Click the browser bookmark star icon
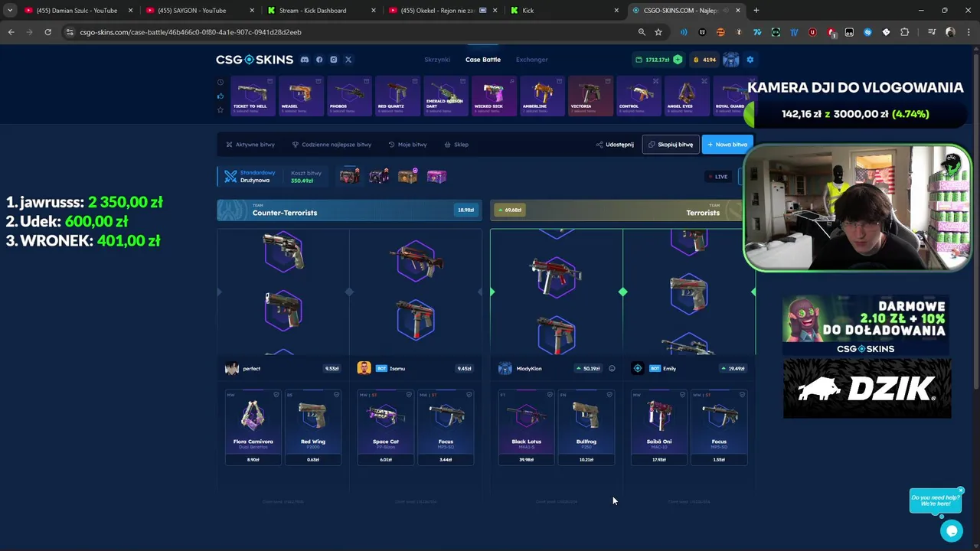 (x=658, y=32)
